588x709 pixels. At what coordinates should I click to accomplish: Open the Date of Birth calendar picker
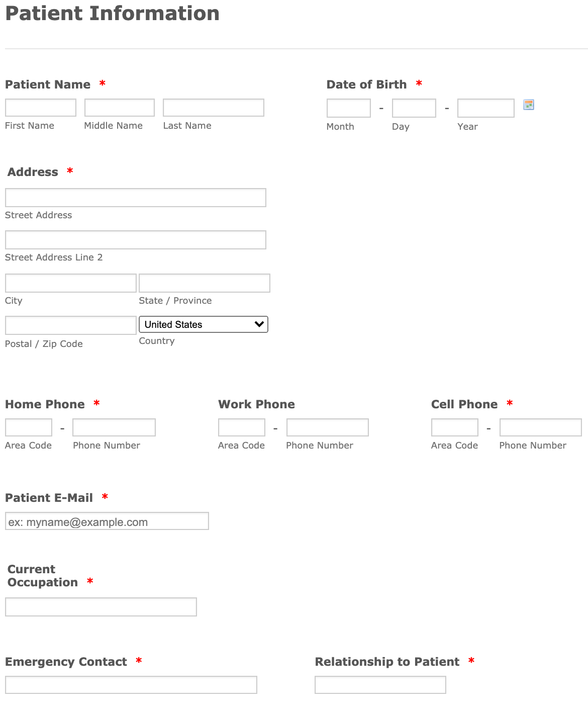[x=528, y=105]
